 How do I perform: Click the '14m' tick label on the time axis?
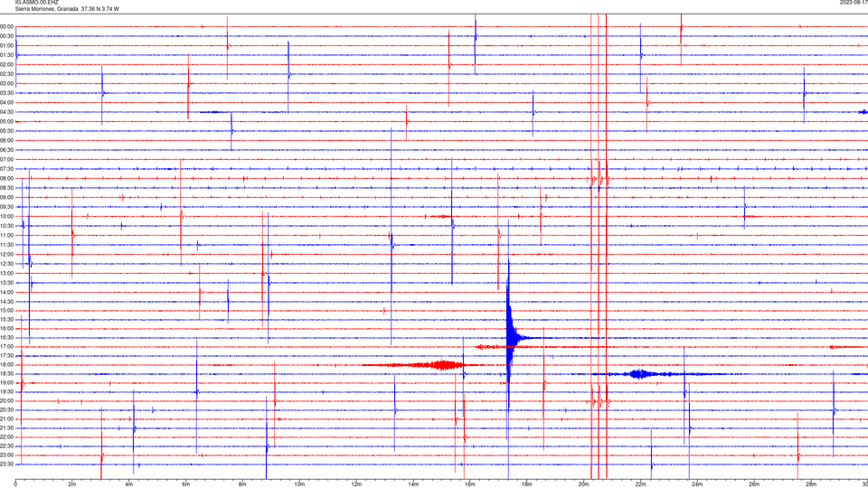click(x=413, y=484)
